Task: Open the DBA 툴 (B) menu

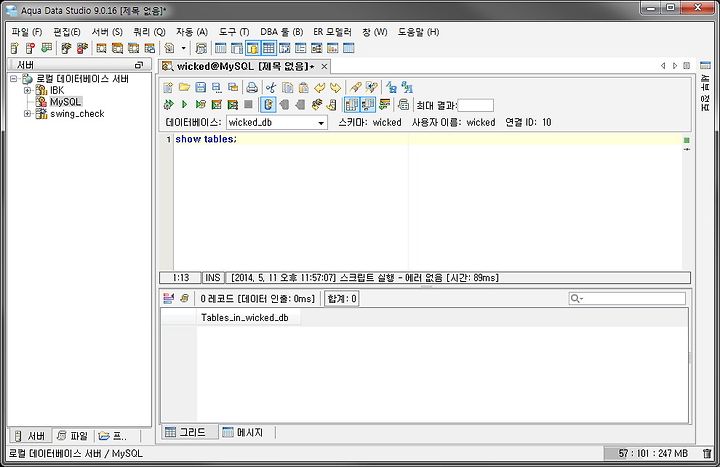Action: pyautogui.click(x=281, y=32)
